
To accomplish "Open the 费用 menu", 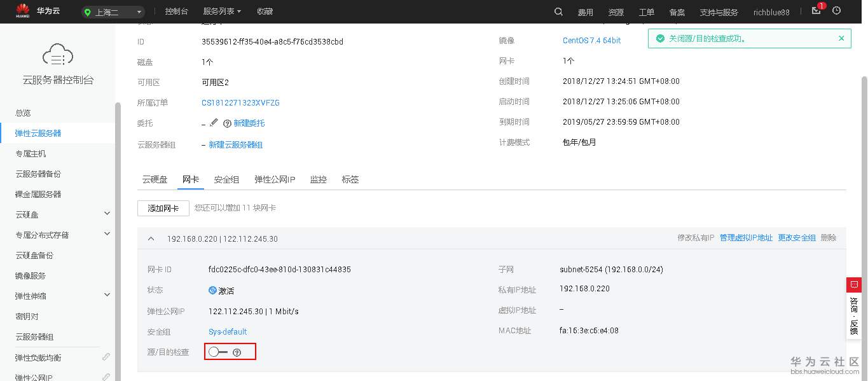I will (585, 12).
